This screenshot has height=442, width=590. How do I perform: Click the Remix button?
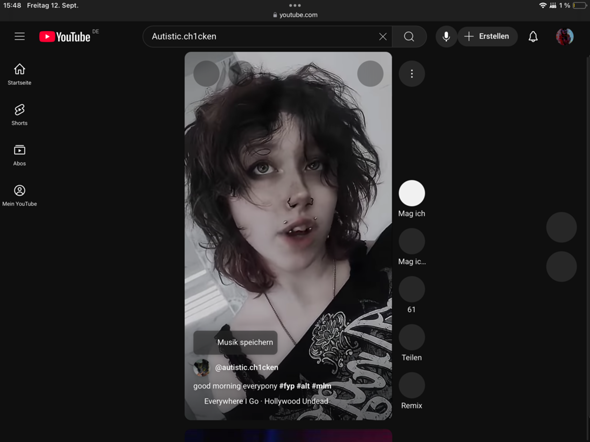pyautogui.click(x=412, y=386)
